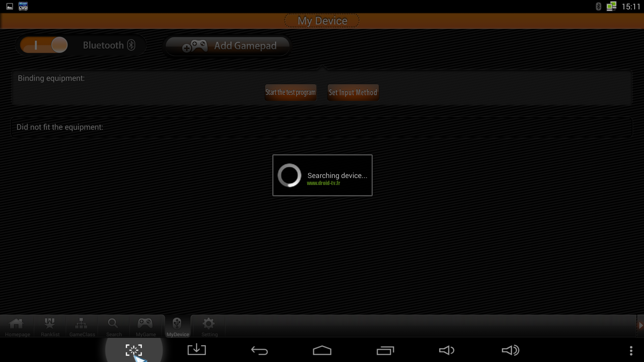Toggle the Bluetooth switch on/off
The width and height of the screenshot is (644, 362).
[x=43, y=45]
